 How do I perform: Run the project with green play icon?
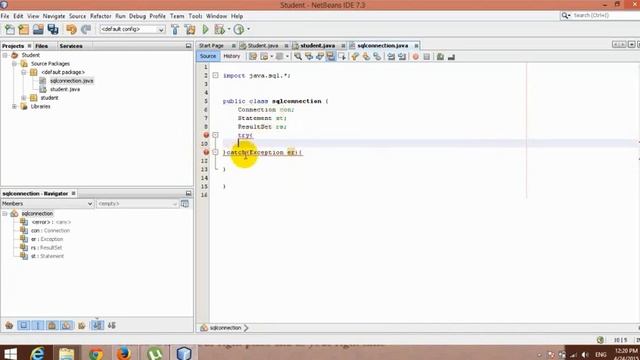pyautogui.click(x=205, y=29)
